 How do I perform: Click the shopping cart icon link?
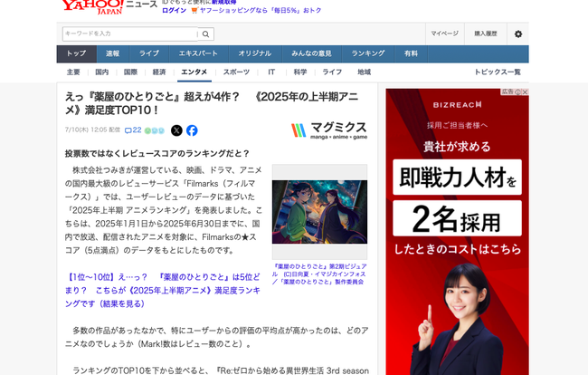click(x=194, y=11)
